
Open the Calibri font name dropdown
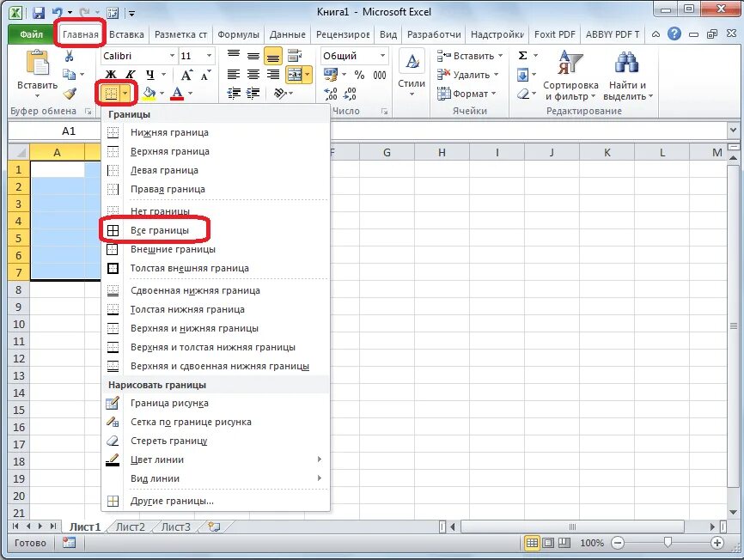click(172, 56)
